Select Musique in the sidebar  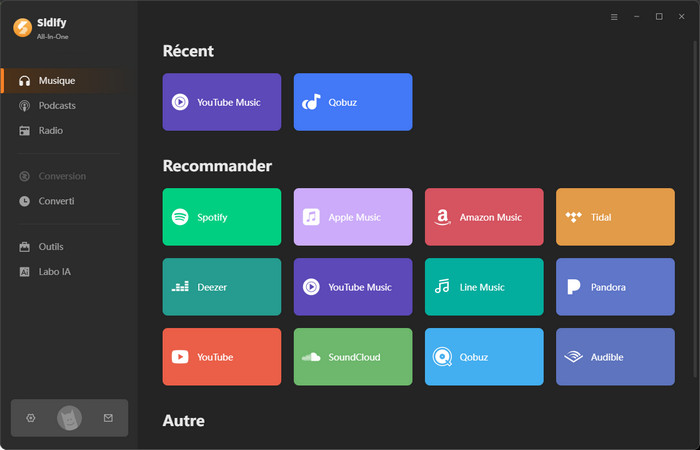(56, 81)
